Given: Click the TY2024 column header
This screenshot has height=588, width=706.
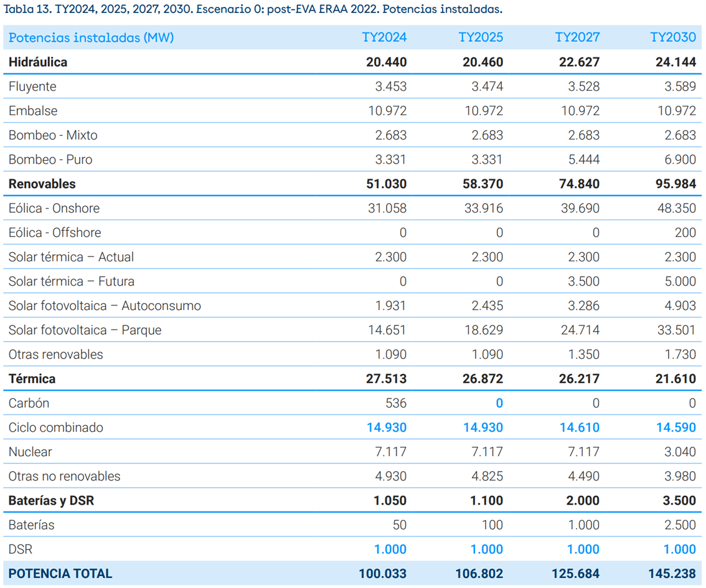Looking at the screenshot, I should click(384, 37).
